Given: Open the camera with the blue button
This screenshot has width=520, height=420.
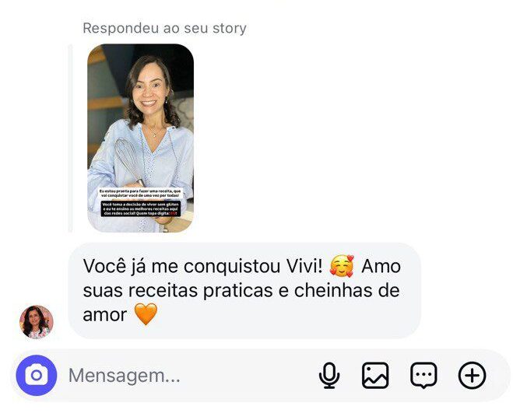Looking at the screenshot, I should click(37, 376).
